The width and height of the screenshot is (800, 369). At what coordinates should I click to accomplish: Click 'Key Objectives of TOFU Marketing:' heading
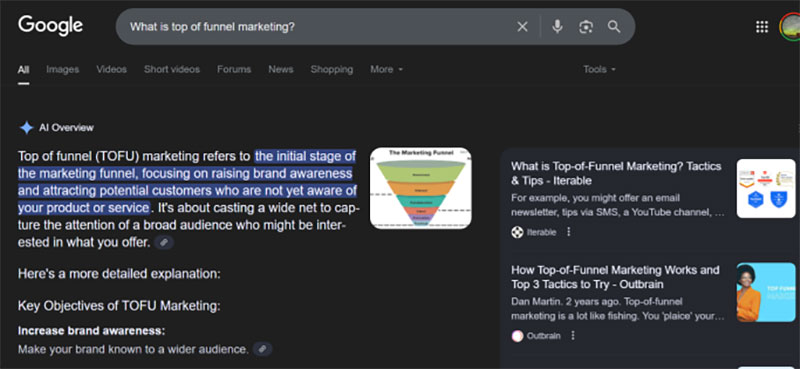tap(119, 306)
